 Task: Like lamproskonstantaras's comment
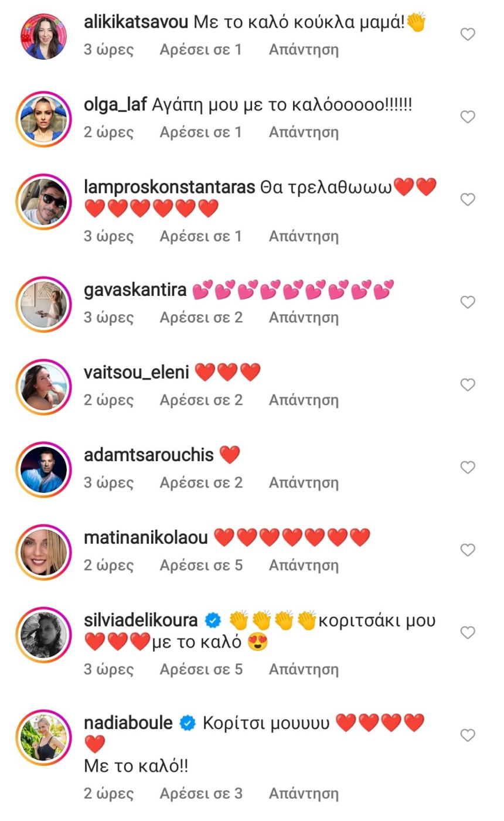pos(467,200)
